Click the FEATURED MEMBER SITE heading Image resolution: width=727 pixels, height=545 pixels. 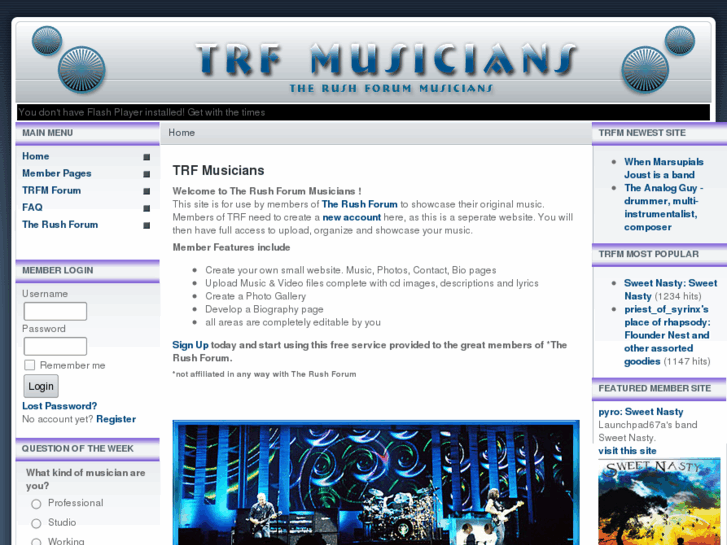coord(654,388)
